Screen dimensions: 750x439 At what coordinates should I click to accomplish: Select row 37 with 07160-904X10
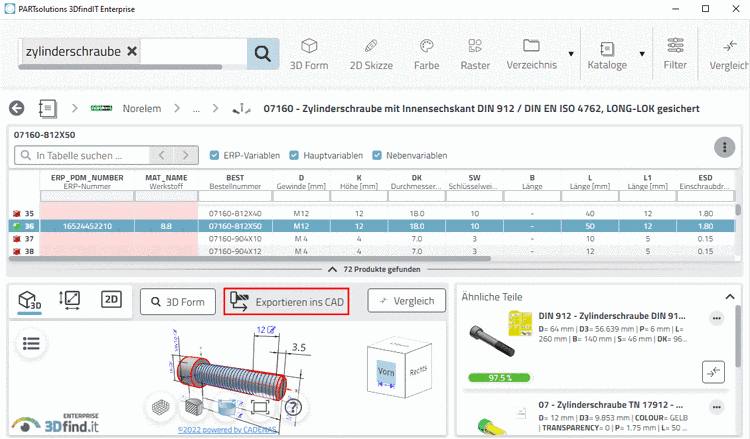372,239
